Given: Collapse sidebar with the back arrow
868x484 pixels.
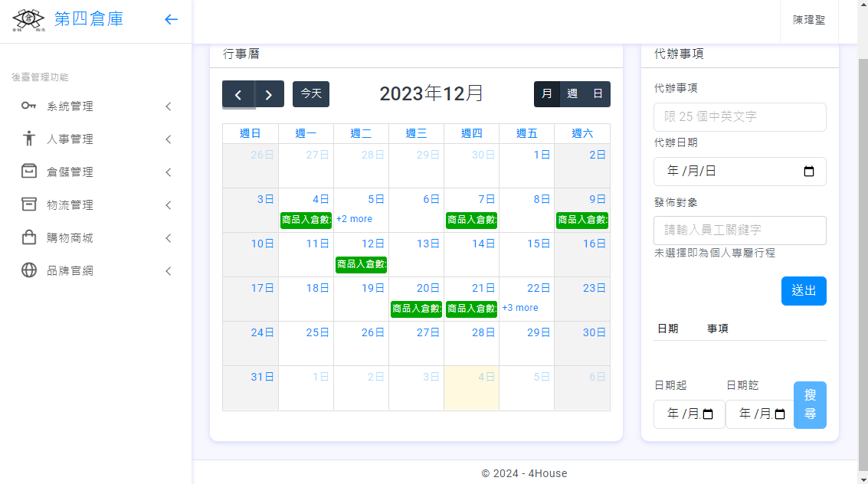Looking at the screenshot, I should [171, 19].
